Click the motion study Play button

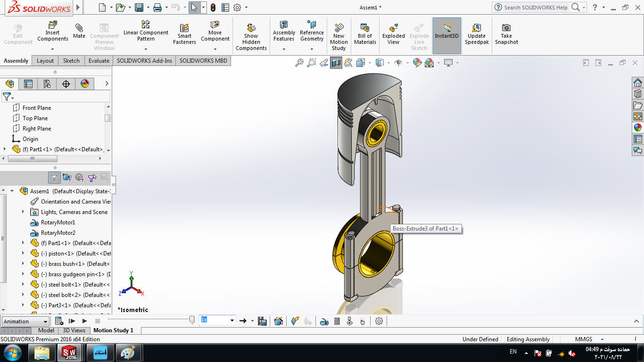(x=85, y=321)
